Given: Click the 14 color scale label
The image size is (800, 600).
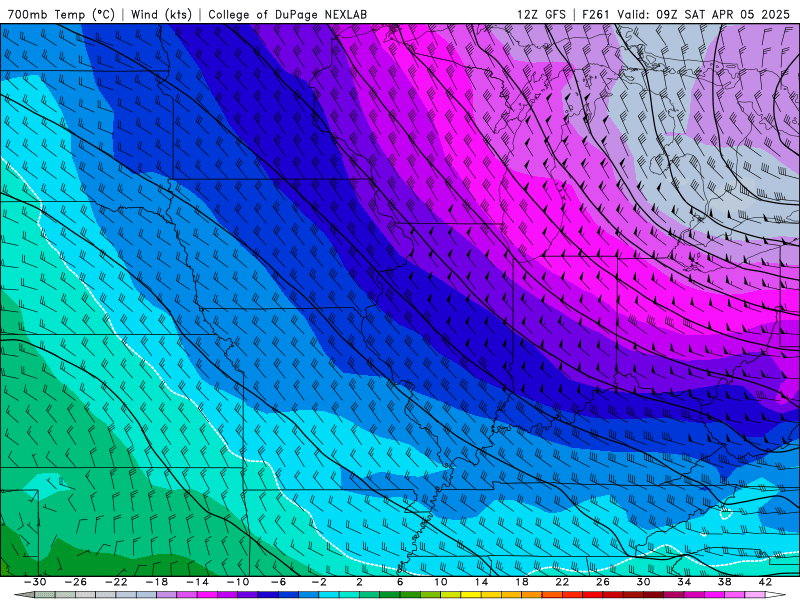Looking at the screenshot, I should (481, 582).
